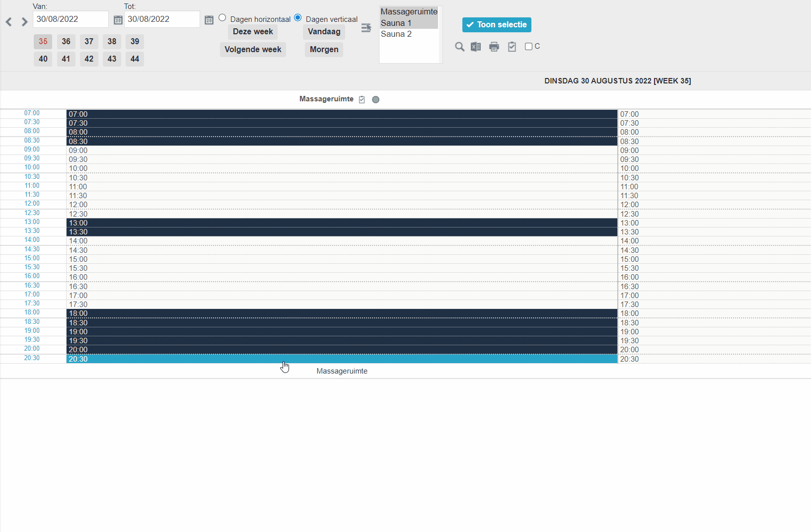Tick the C checkbox

click(x=528, y=46)
